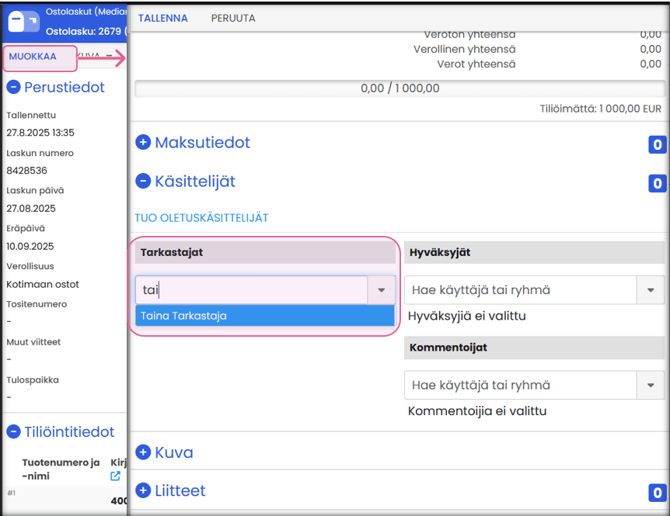Click TALLENNA to save
Image resolution: width=670 pixels, height=516 pixels.
(163, 18)
